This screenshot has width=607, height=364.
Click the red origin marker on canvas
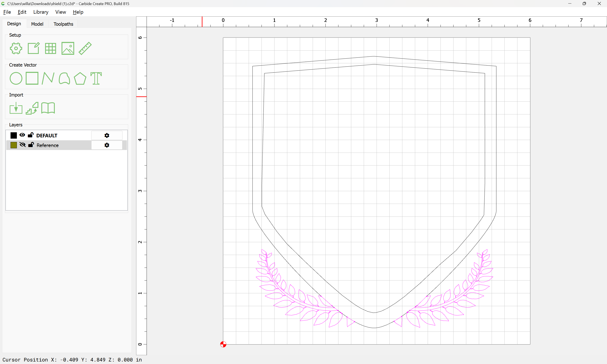[223, 344]
